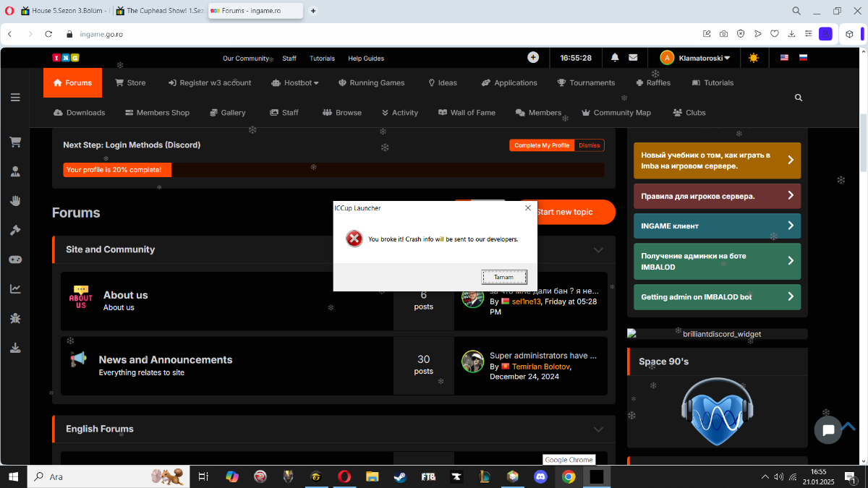The width and height of the screenshot is (868, 488).
Task: Switch language with the Russian flag
Action: click(x=803, y=58)
